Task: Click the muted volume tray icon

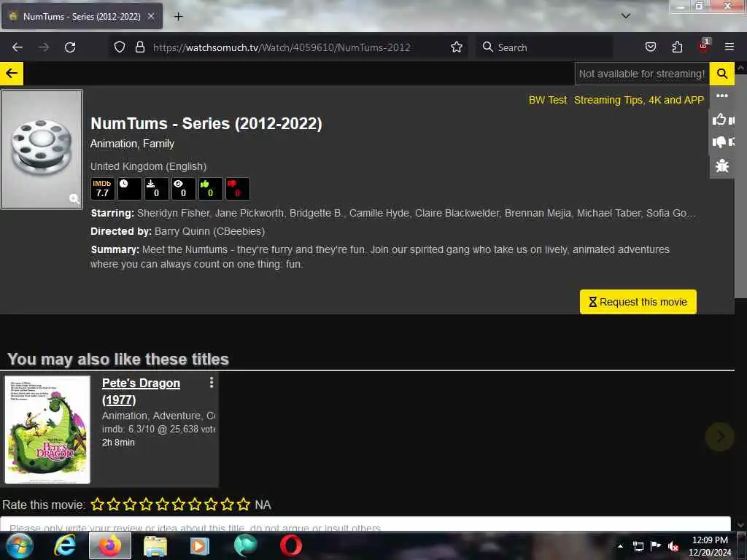Action: click(673, 547)
